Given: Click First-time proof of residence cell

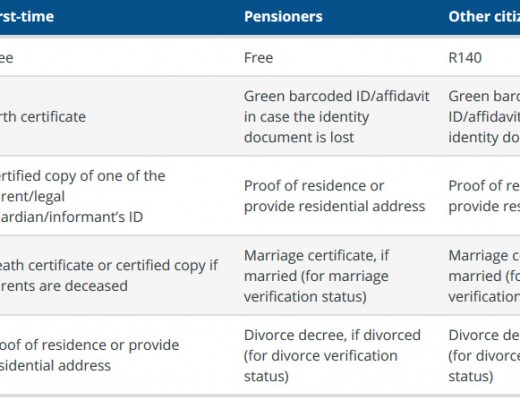Looking at the screenshot, I should pyautogui.click(x=89, y=355).
